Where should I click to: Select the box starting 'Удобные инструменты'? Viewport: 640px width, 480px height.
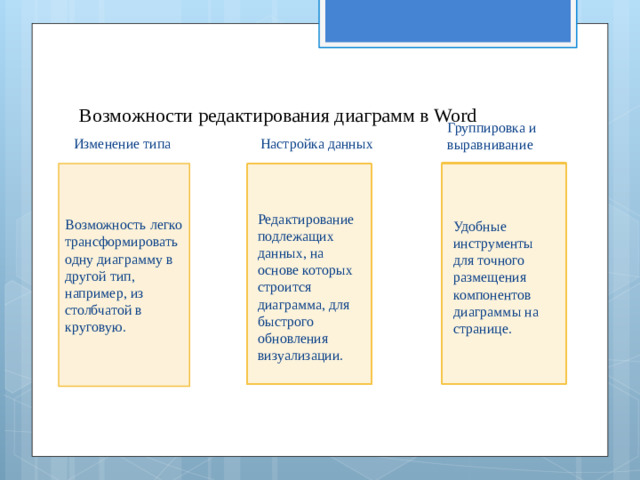pyautogui.click(x=504, y=273)
